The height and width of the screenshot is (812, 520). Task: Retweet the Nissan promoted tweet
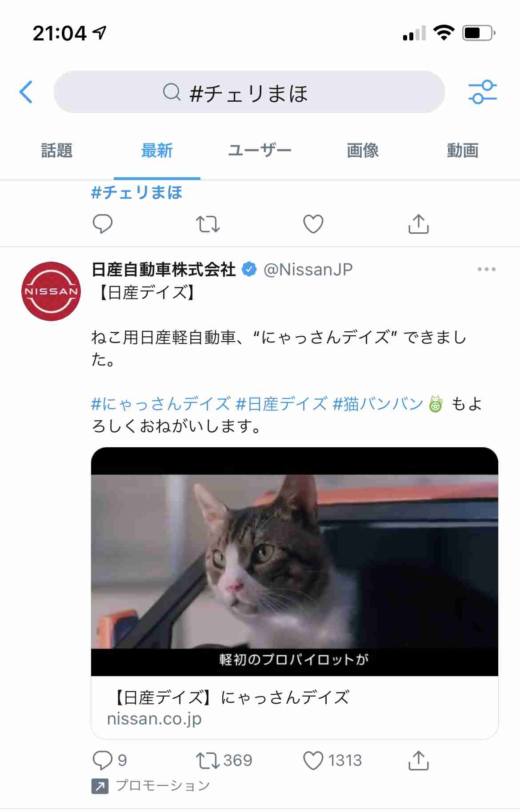click(208, 760)
